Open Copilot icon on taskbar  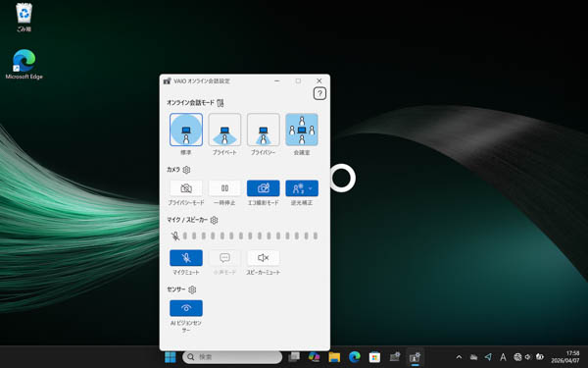314,357
